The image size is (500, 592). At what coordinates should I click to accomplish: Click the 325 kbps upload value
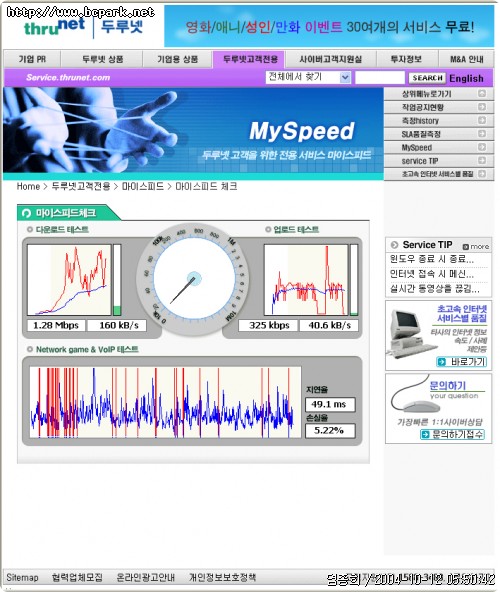[268, 325]
